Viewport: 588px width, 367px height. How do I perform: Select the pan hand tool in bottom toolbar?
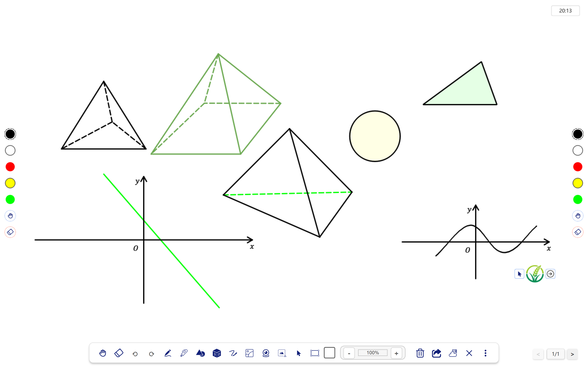pos(102,353)
